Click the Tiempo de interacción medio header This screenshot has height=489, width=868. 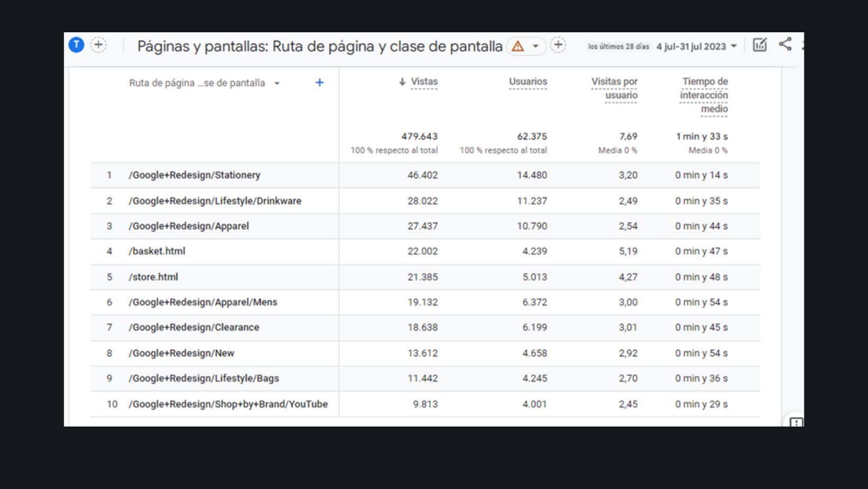704,95
